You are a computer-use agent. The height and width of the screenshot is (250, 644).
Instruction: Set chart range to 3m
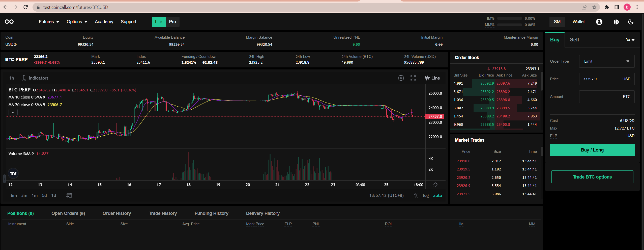[24, 195]
